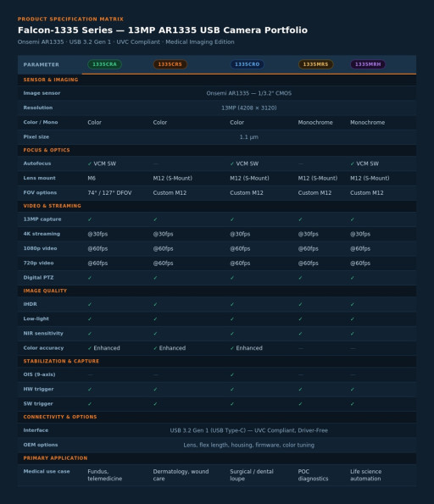Viewport: 434px width, 504px height.
Task: Click the USB 3.2 Gen 1 Type-C interface value
Action: pyautogui.click(x=249, y=430)
